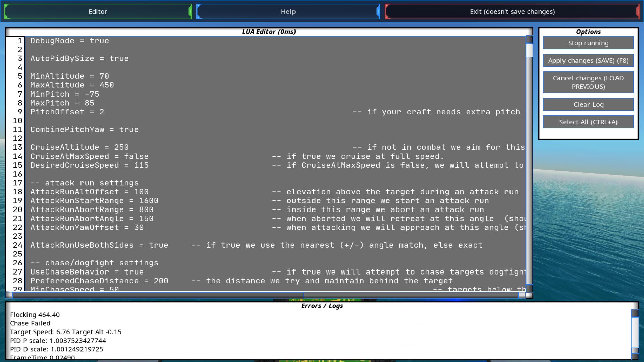The width and height of the screenshot is (644, 362).
Task: Place cursor on the DebugMode = true line
Action: pyautogui.click(x=69, y=41)
